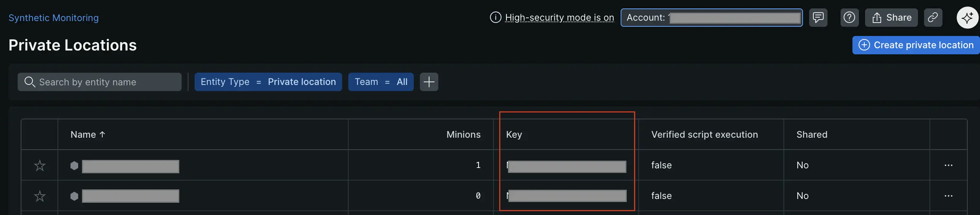This screenshot has height=215, width=980.
Task: Open the Entity Type filter
Action: (268, 82)
